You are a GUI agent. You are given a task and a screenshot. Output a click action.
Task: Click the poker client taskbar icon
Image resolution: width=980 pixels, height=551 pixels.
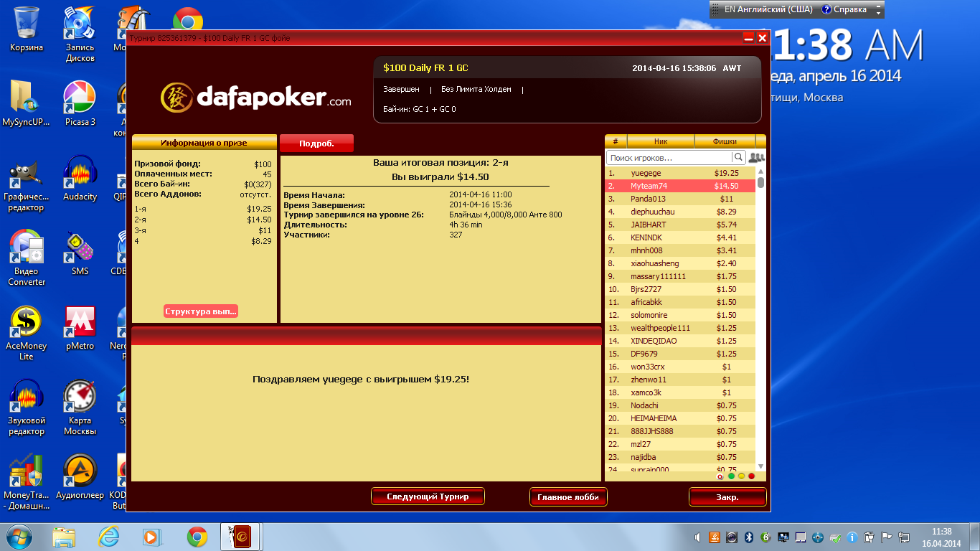pos(240,537)
